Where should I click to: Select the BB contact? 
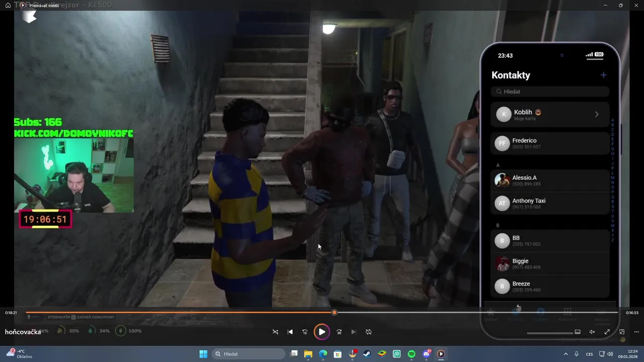(550, 241)
